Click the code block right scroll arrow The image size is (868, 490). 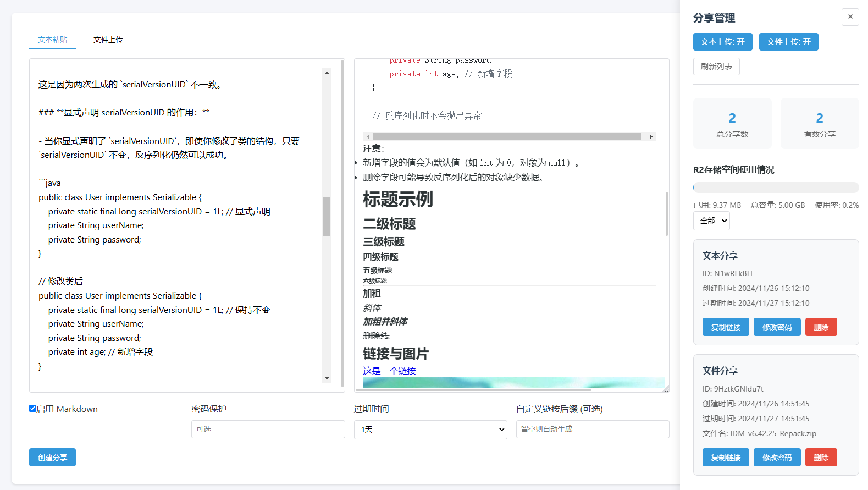pyautogui.click(x=651, y=136)
